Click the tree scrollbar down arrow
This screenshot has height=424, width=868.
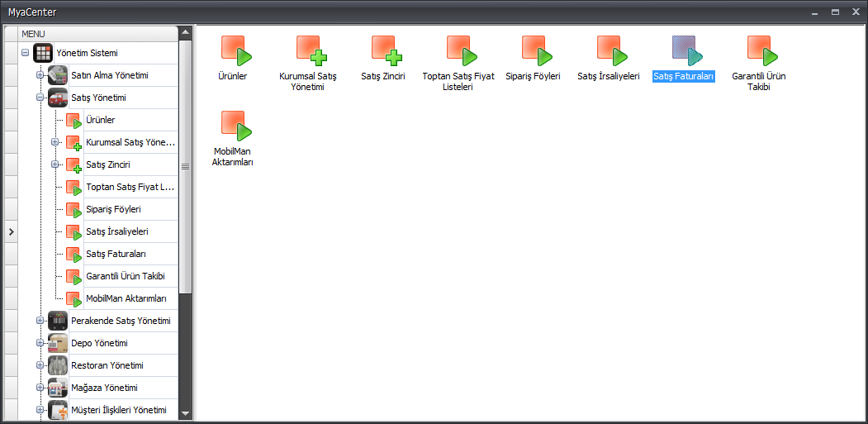tap(185, 413)
